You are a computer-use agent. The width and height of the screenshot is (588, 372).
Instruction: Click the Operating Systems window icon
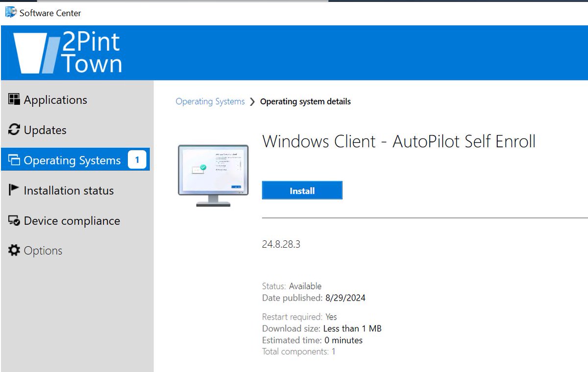pos(14,160)
